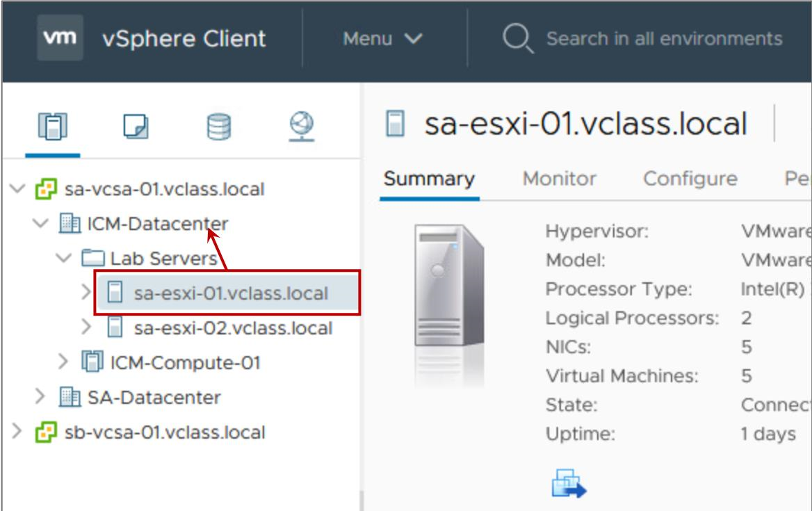Image resolution: width=812 pixels, height=511 pixels.
Task: Expand the SA-Datacenter node
Action: click(40, 396)
